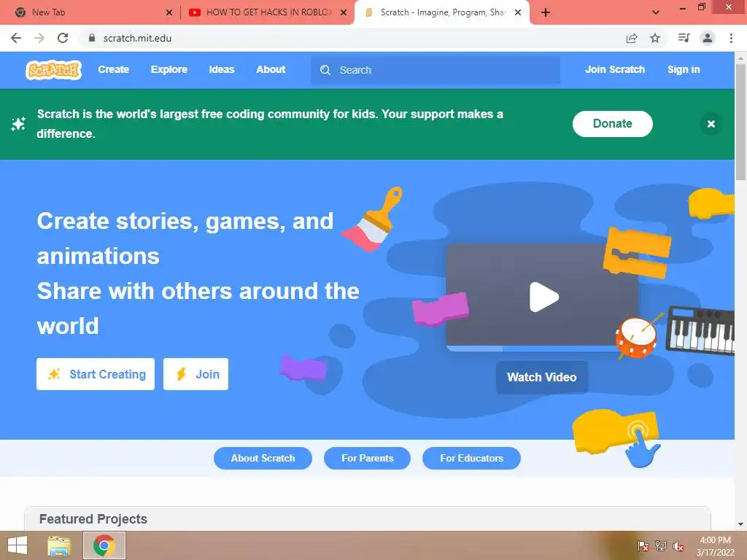
Task: Open the tab search dropdown chevron
Action: tap(656, 13)
